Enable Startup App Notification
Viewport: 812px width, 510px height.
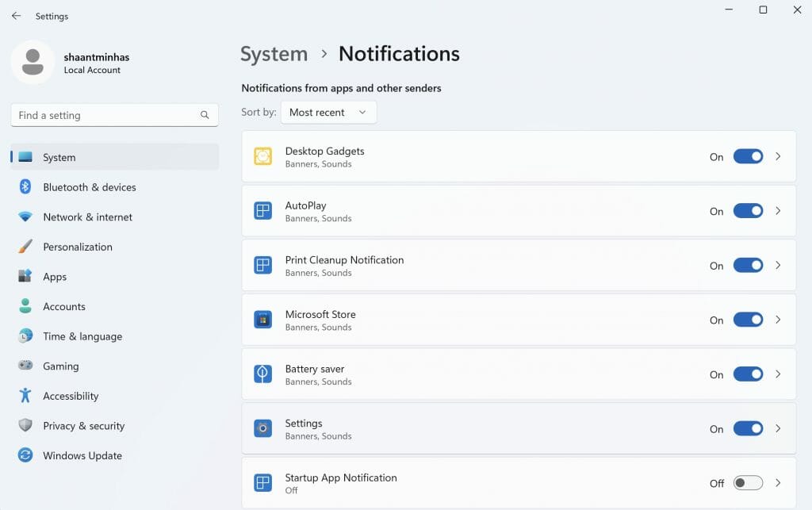click(x=747, y=482)
